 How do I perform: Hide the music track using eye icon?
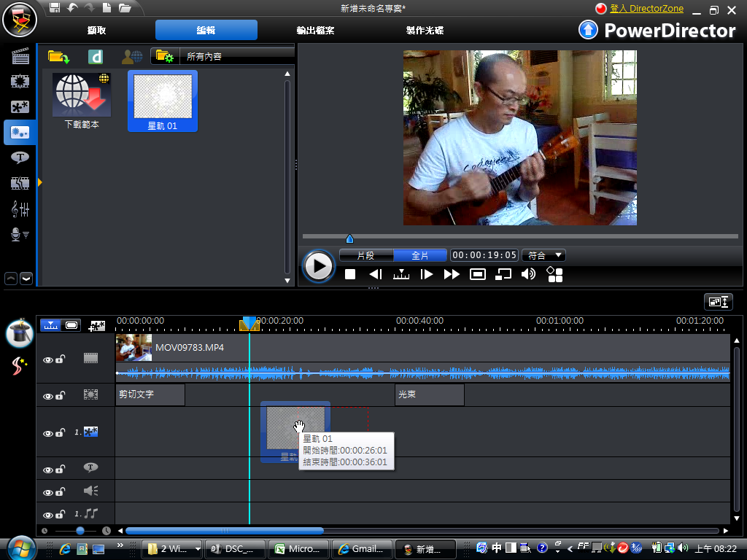pos(48,515)
